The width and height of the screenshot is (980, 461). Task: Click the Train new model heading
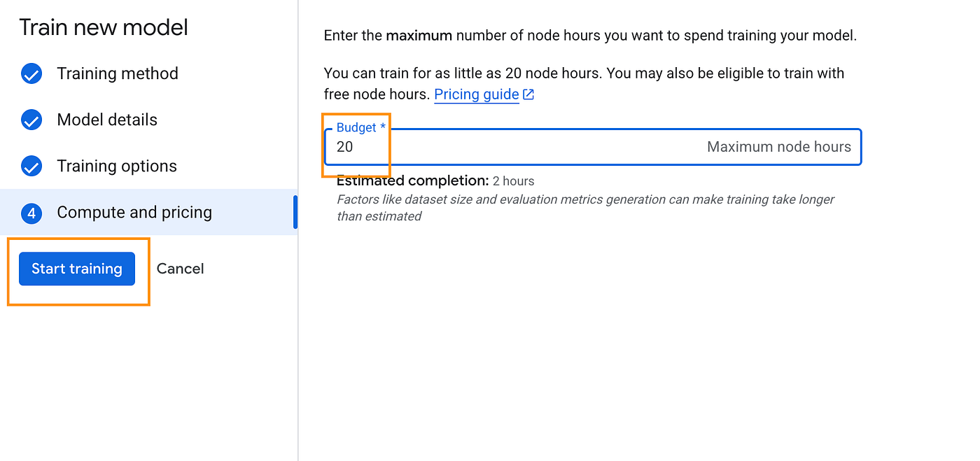[104, 27]
